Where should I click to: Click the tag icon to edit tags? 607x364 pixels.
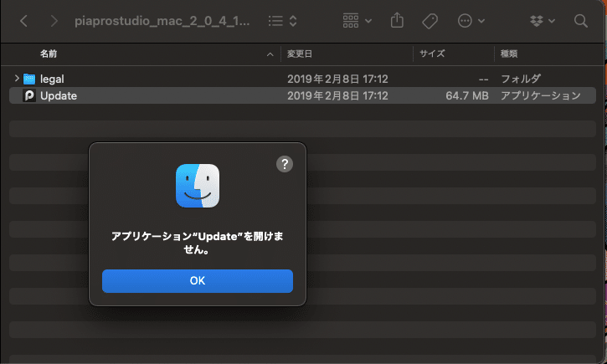pos(430,21)
